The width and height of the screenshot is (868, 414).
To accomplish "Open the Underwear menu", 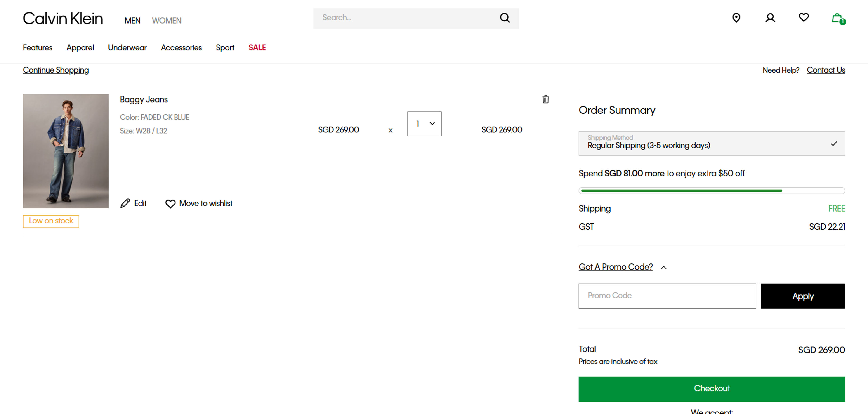I will 127,47.
